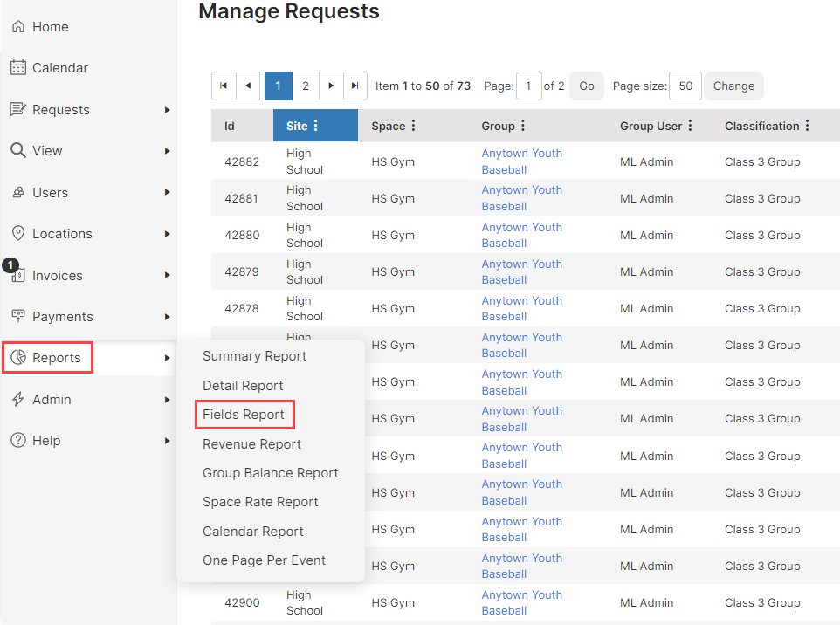Click the Reports pie chart icon
Screen dimensions: 840x625
18,357
